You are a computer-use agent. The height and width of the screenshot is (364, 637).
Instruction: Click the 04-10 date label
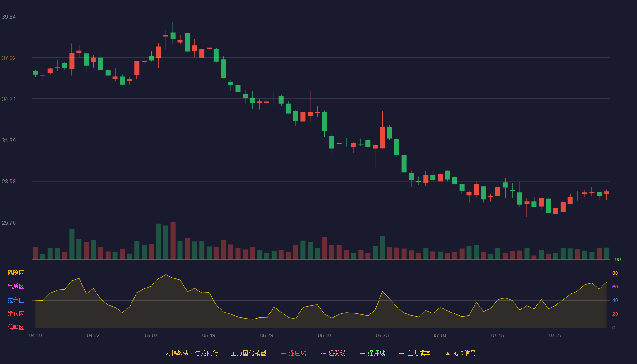click(x=35, y=335)
